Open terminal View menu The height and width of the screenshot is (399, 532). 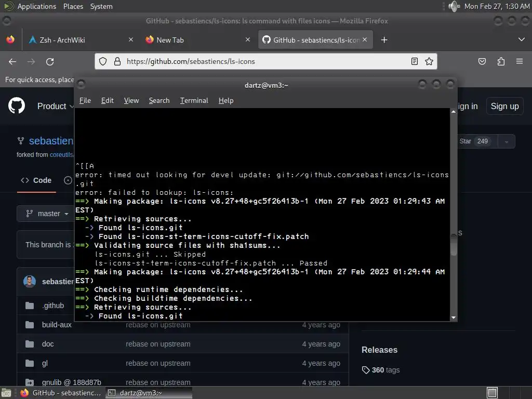click(131, 100)
